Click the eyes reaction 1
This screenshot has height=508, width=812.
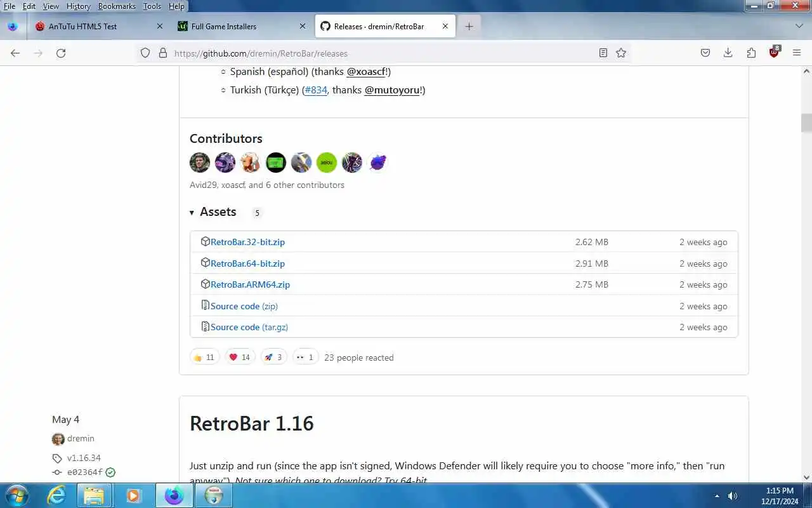click(x=305, y=358)
